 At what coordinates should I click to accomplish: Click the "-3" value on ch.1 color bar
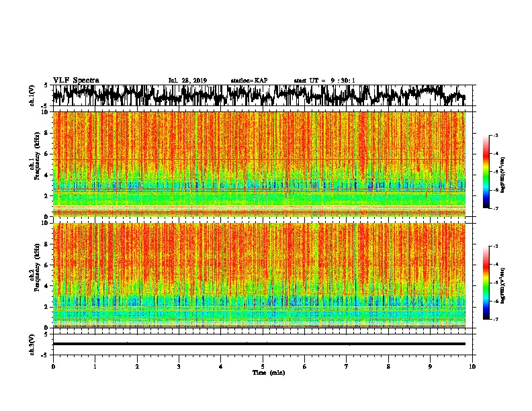pos(496,135)
